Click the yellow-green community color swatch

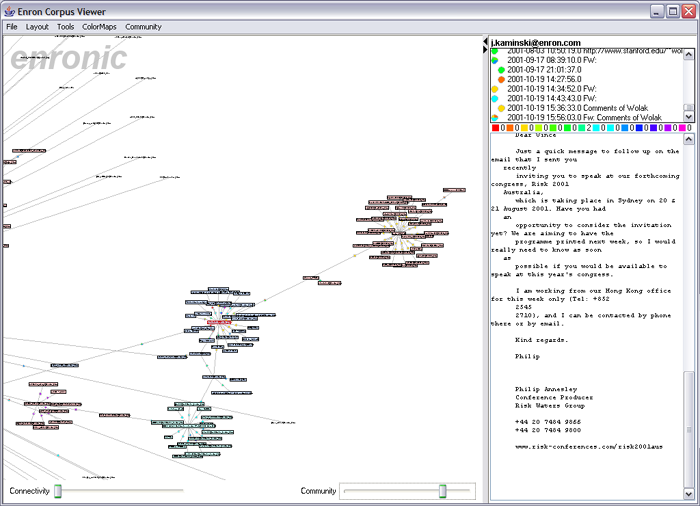(x=538, y=128)
